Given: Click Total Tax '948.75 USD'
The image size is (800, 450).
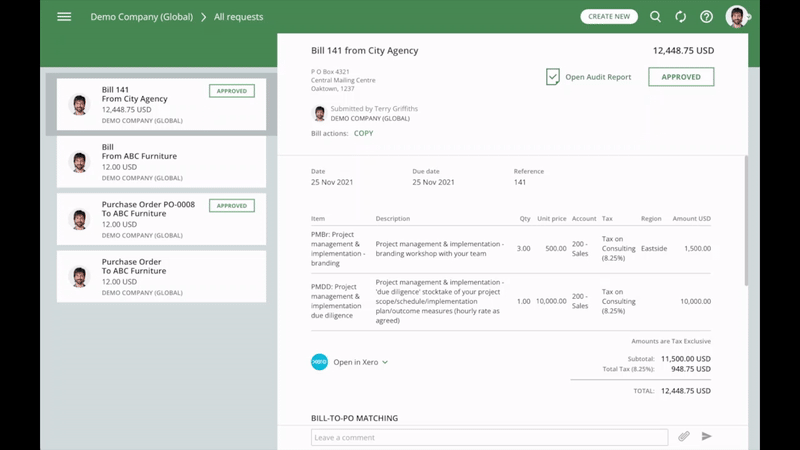Looking at the screenshot, I should point(691,369).
